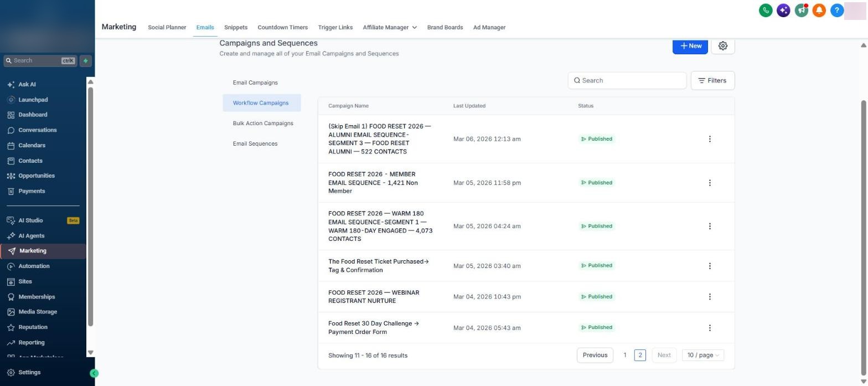Click page 2 in the pagination
Screen dimensions: 868x386
[640, 355]
